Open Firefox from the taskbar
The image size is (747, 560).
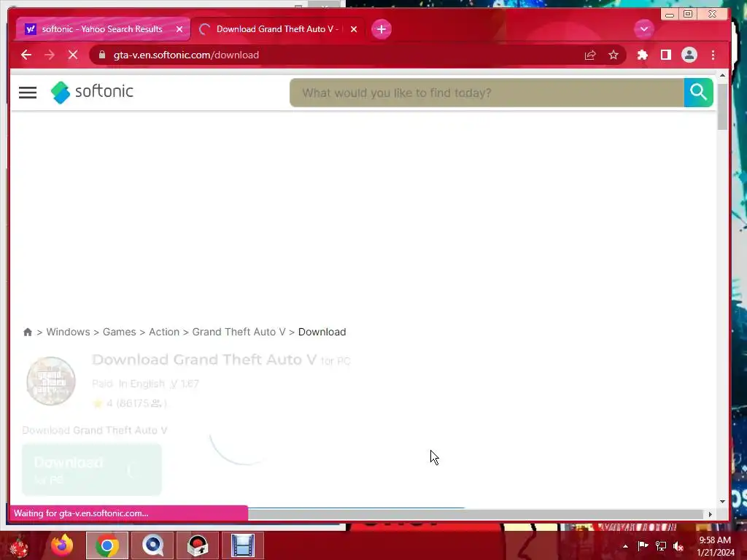pyautogui.click(x=63, y=545)
